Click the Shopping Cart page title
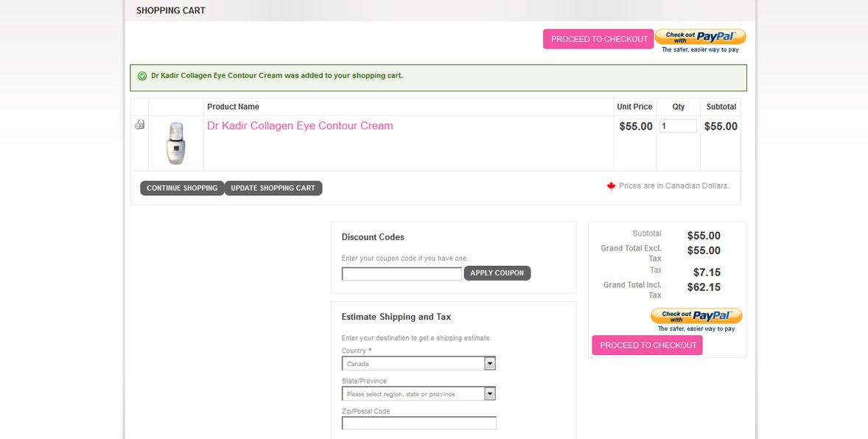The height and width of the screenshot is (439, 868). 170,10
